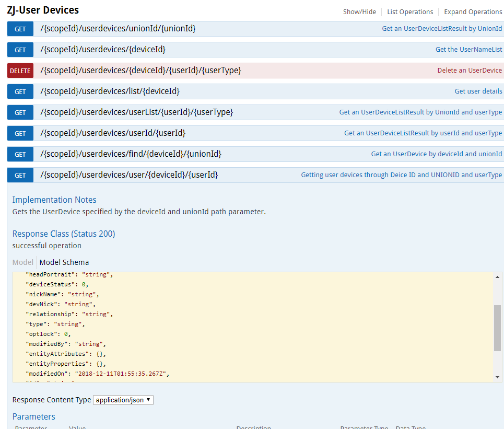
Task: Click the "entityProperties" schema line
Action: 66,364
